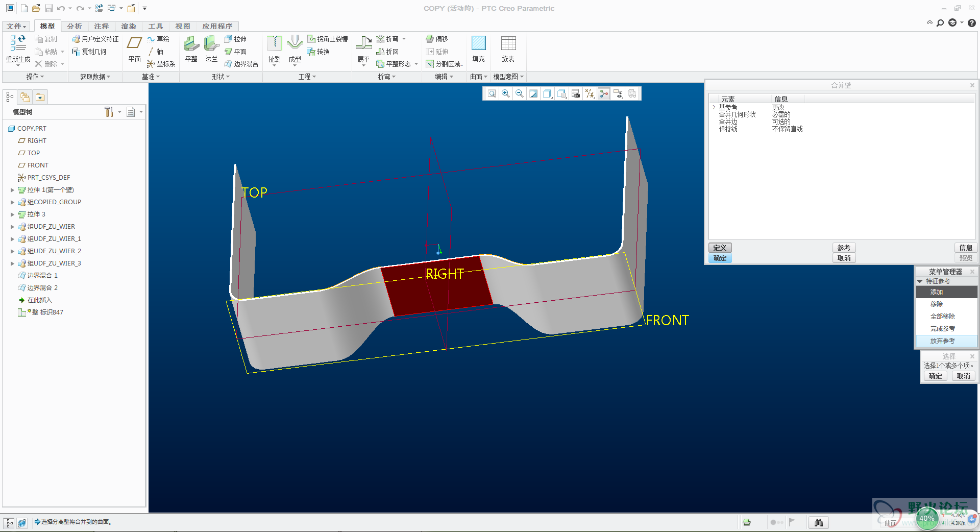Viewport: 980px width, 532px height.
Task: Click the Open folder icon in quick access toolbar
Action: coord(36,8)
